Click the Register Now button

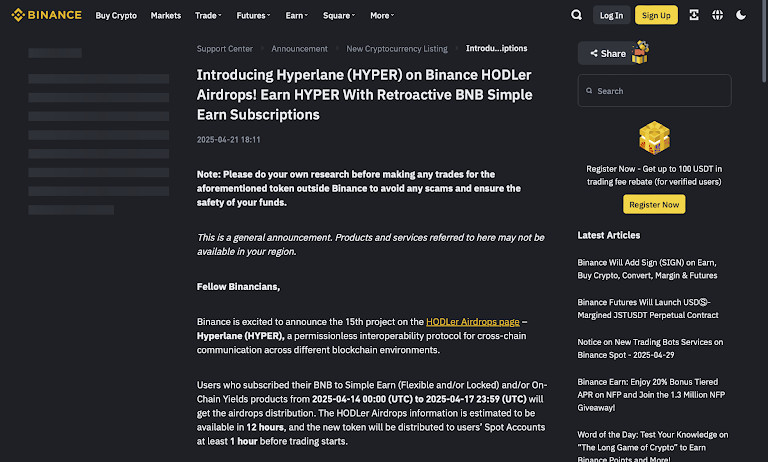pyautogui.click(x=654, y=204)
